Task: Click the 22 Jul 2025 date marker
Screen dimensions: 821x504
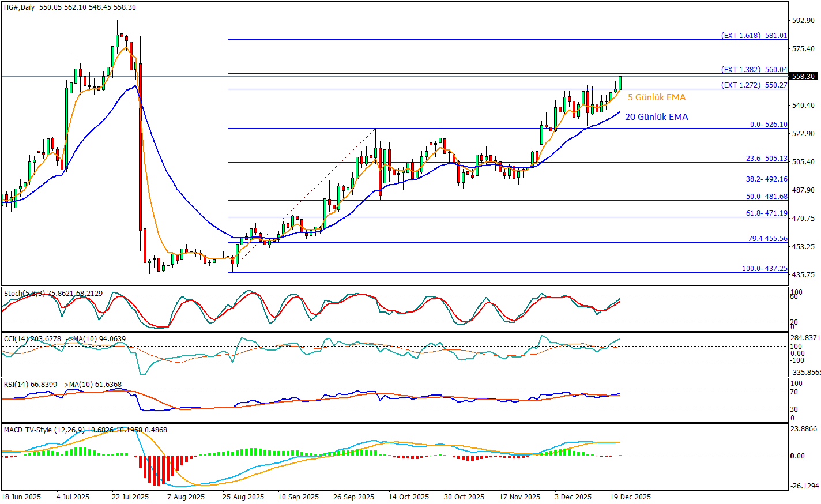Action: click(x=130, y=497)
